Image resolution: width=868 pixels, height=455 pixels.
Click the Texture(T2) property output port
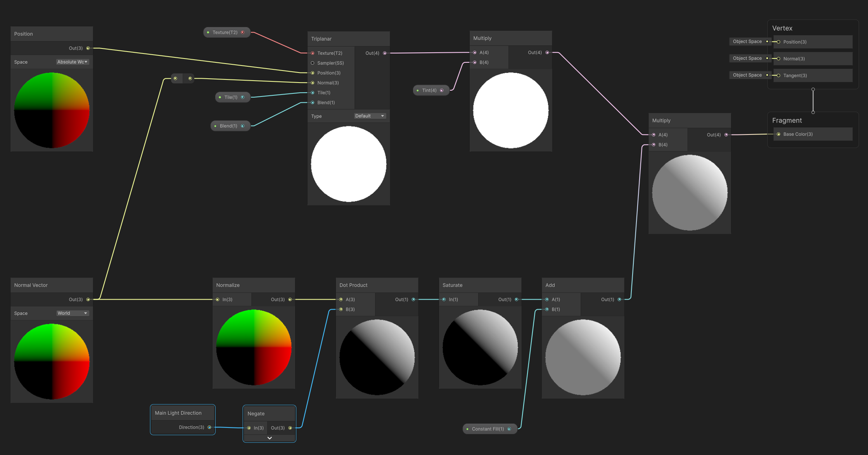[243, 32]
